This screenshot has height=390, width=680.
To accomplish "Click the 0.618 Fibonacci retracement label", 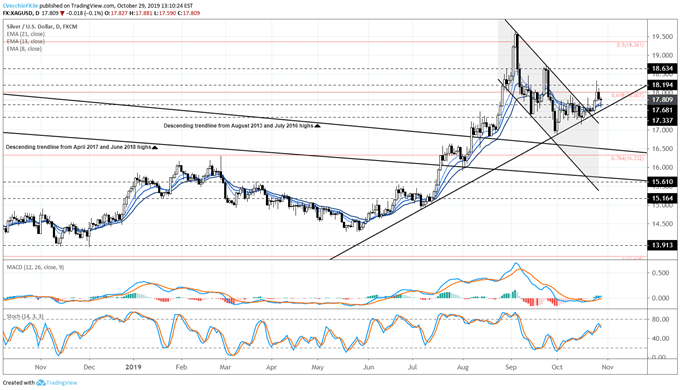I will click(x=628, y=95).
